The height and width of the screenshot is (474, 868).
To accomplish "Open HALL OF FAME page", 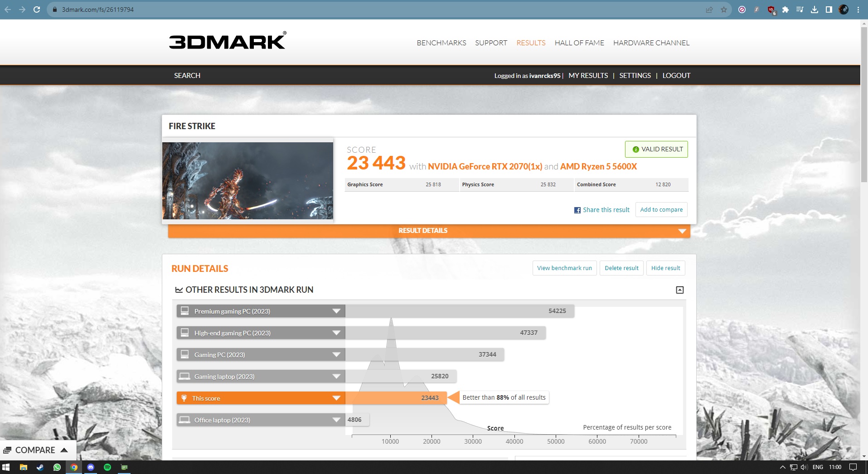I will click(x=579, y=43).
